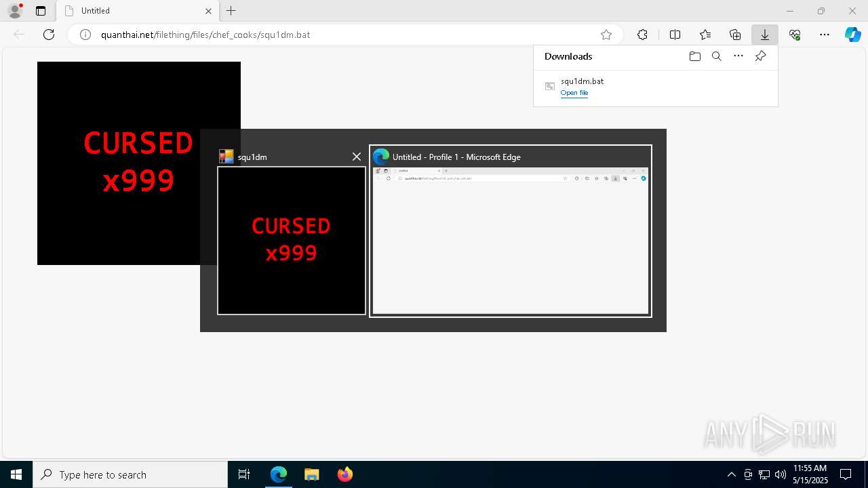Click Open file link for squ1dm.bat
The width and height of the screenshot is (868, 488).
[574, 93]
